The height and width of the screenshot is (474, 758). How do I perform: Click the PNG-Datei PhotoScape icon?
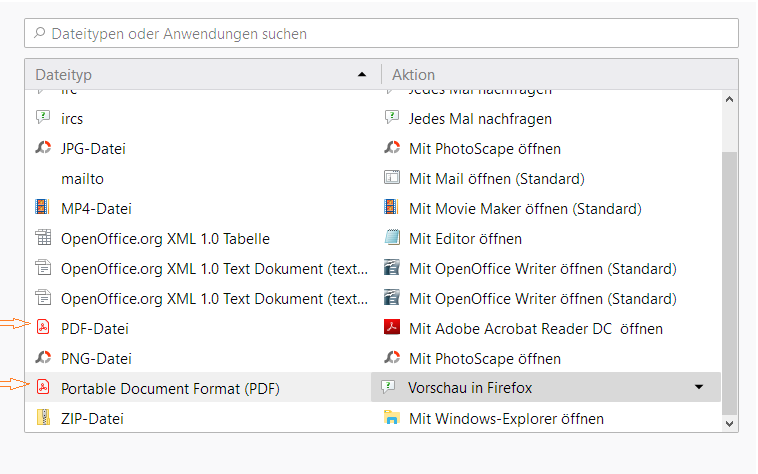43,358
